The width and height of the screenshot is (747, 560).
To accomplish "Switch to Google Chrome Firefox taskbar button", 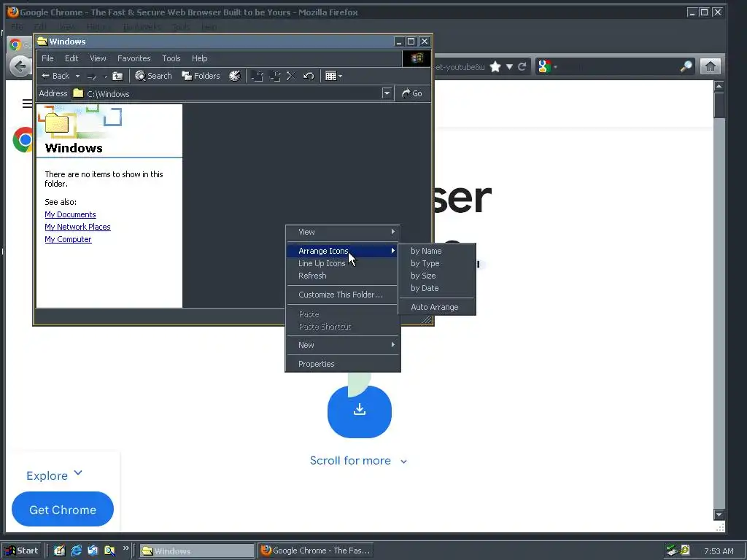I will 315,551.
